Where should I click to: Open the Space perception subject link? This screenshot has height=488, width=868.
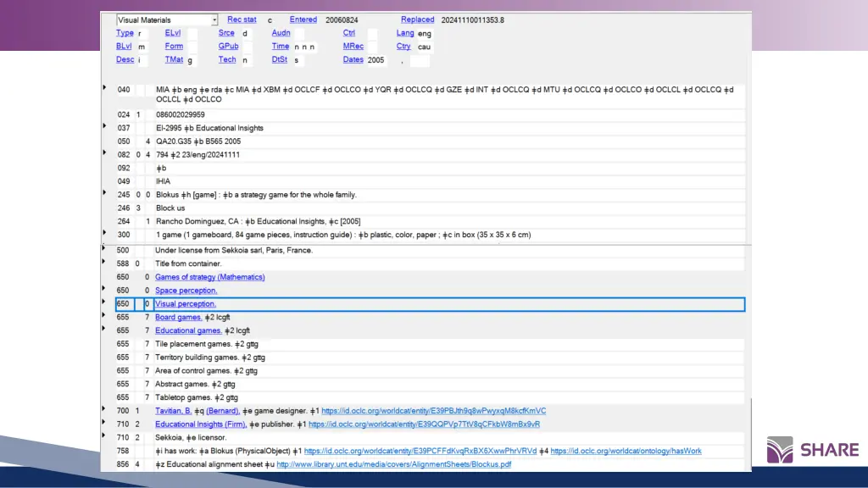coord(186,290)
